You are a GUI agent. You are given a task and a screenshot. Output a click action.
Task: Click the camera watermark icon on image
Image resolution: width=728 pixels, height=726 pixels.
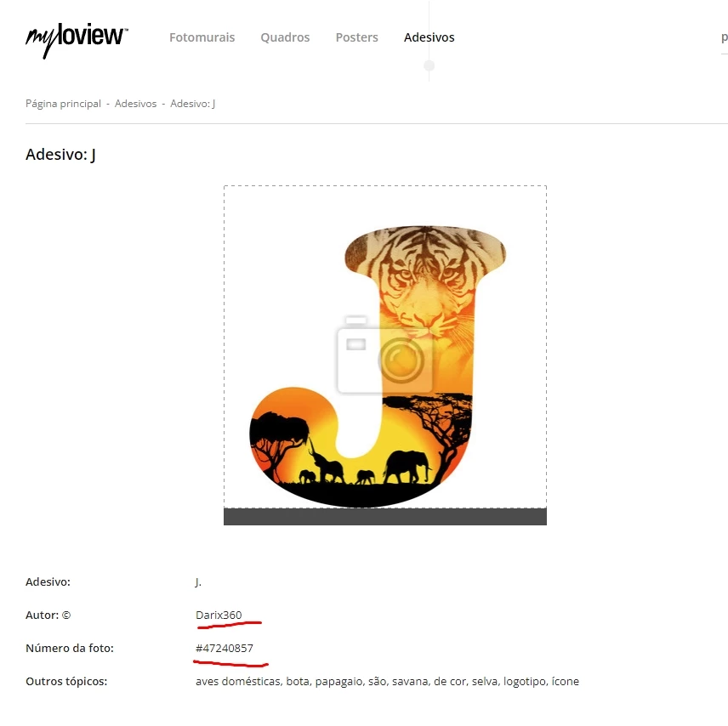coord(384,354)
